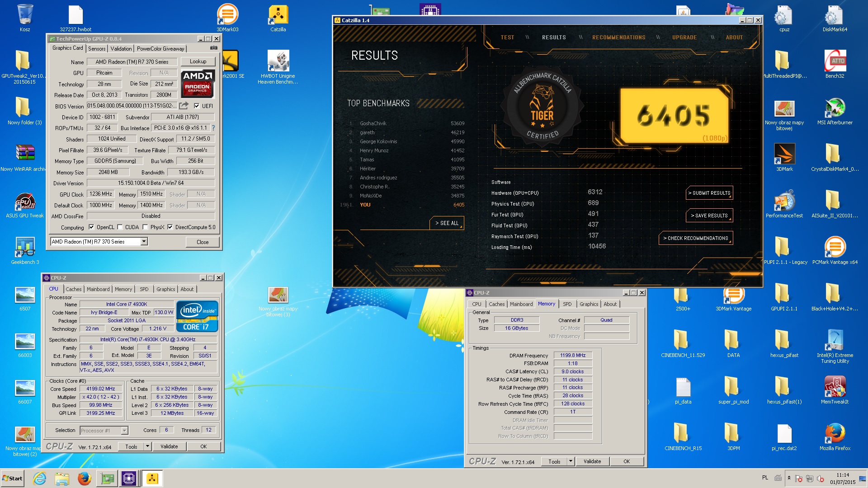Image resolution: width=868 pixels, height=488 pixels.
Task: Launch MemTweakIt desktop icon
Action: click(x=835, y=390)
